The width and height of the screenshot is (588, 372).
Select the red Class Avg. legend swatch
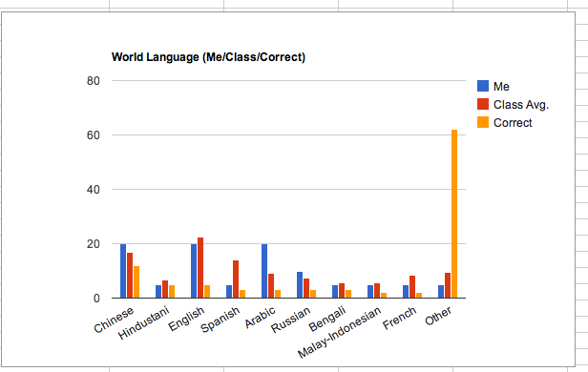[x=483, y=104]
